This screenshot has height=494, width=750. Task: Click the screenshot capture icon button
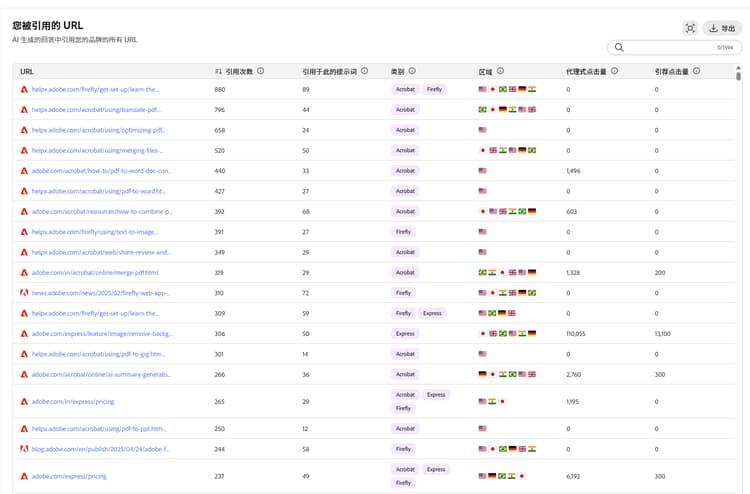(690, 28)
